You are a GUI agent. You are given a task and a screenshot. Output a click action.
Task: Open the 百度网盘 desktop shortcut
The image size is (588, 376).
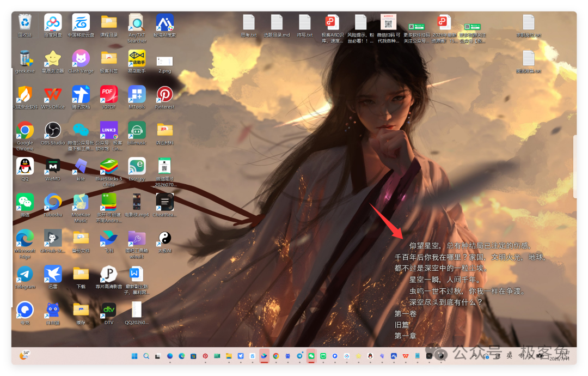(x=53, y=26)
